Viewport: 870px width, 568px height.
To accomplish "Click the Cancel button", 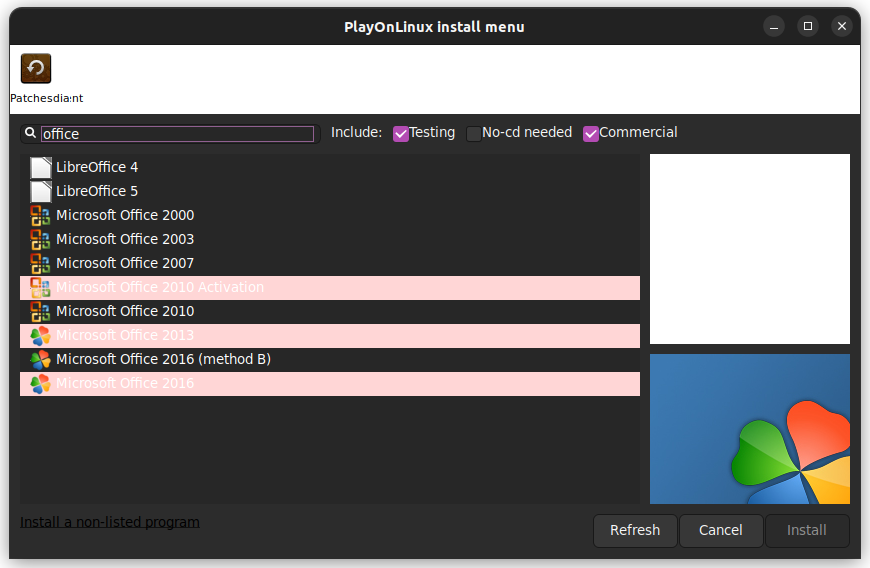I will pos(721,530).
